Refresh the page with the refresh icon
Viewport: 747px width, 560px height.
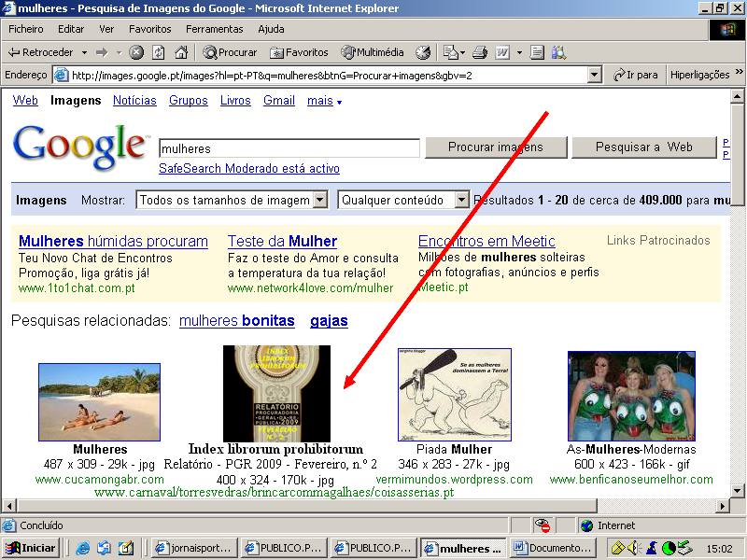click(158, 52)
